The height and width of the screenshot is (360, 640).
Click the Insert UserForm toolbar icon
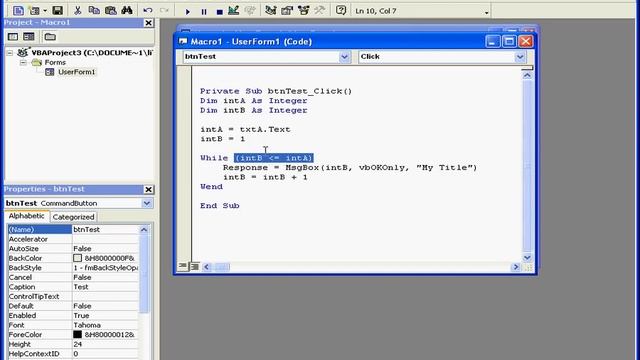(x=35, y=11)
